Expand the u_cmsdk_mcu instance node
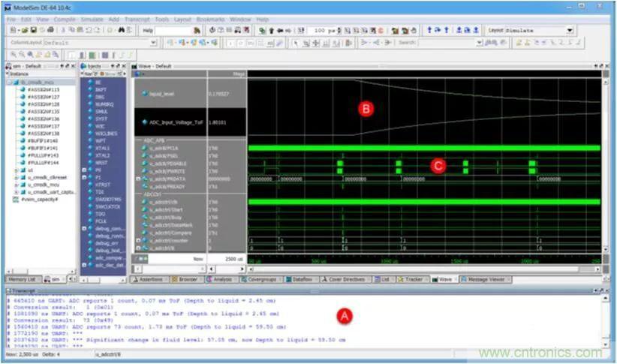Viewport: 617px width, 364px height. pyautogui.click(x=16, y=185)
